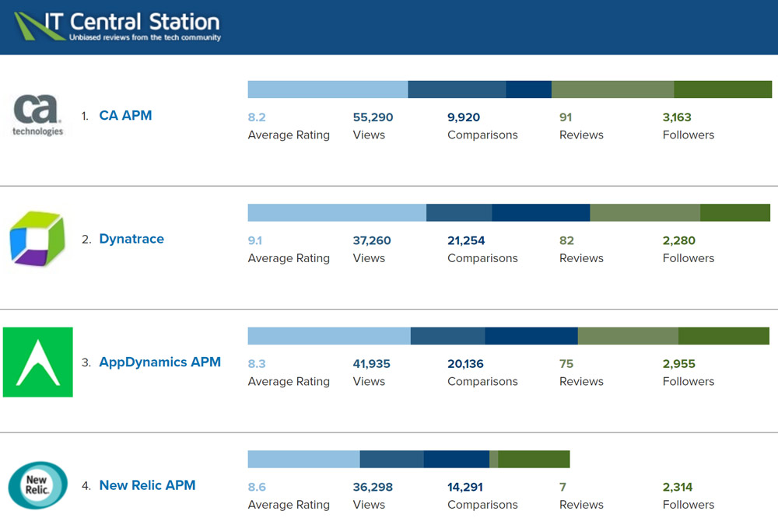Click New Relic APM's dark green followers bar segment

[534, 459]
